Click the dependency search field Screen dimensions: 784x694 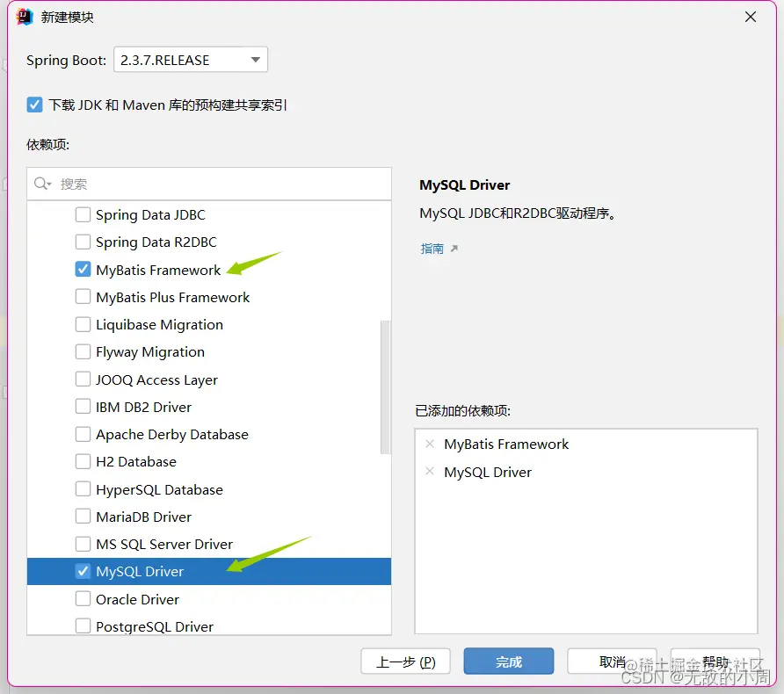click(x=209, y=184)
